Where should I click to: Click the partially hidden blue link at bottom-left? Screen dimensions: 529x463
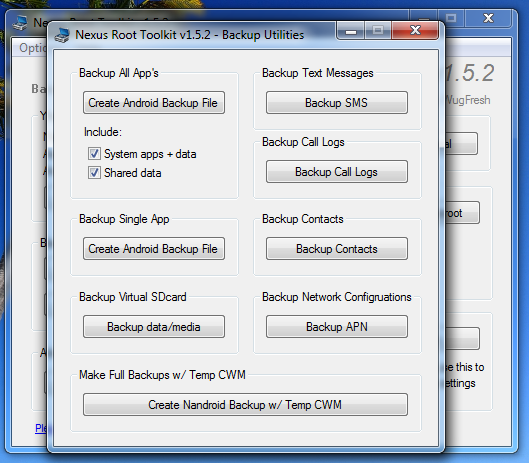coord(41,429)
